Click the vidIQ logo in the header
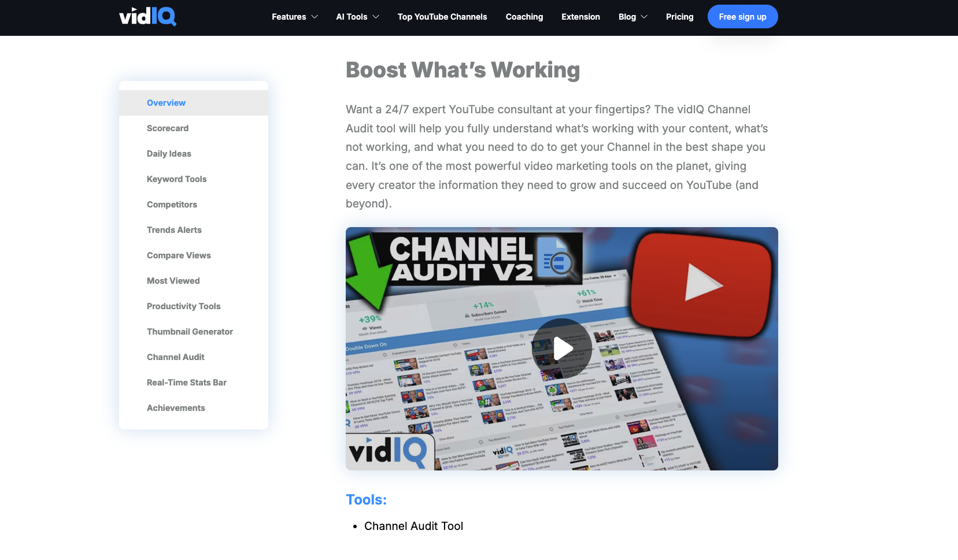The height and width of the screenshot is (560, 958). point(147,17)
